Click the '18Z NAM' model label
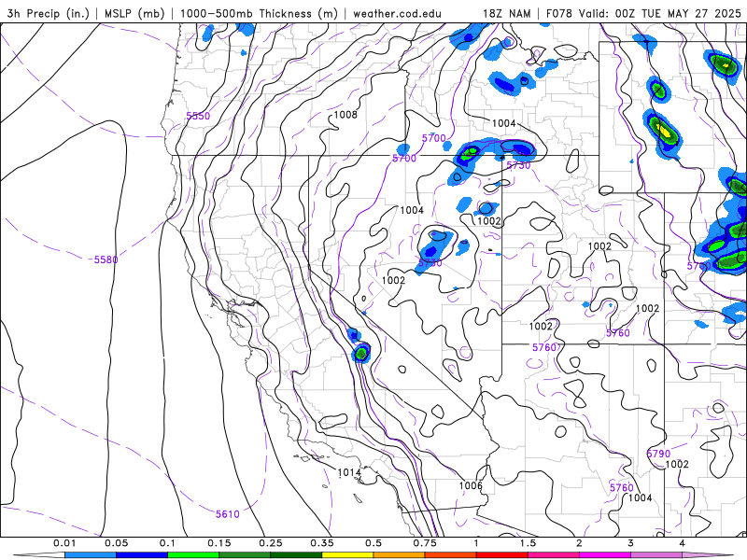747x560 pixels. click(x=507, y=13)
